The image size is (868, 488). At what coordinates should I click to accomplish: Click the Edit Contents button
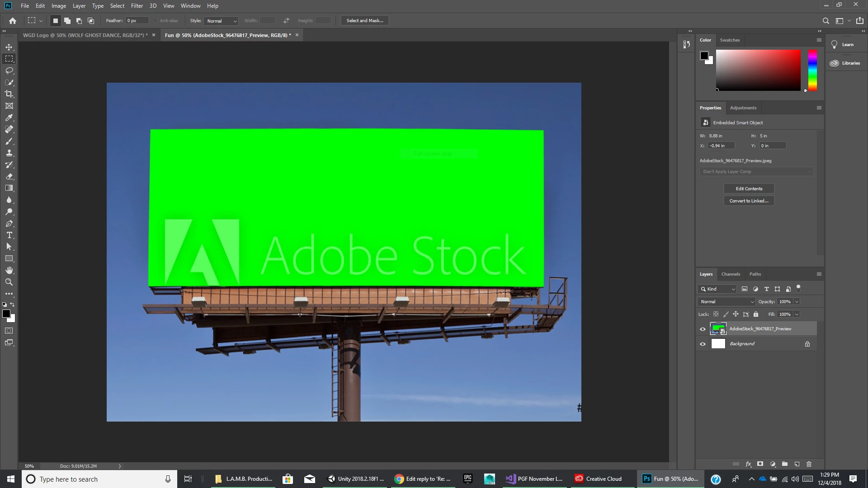coord(749,188)
